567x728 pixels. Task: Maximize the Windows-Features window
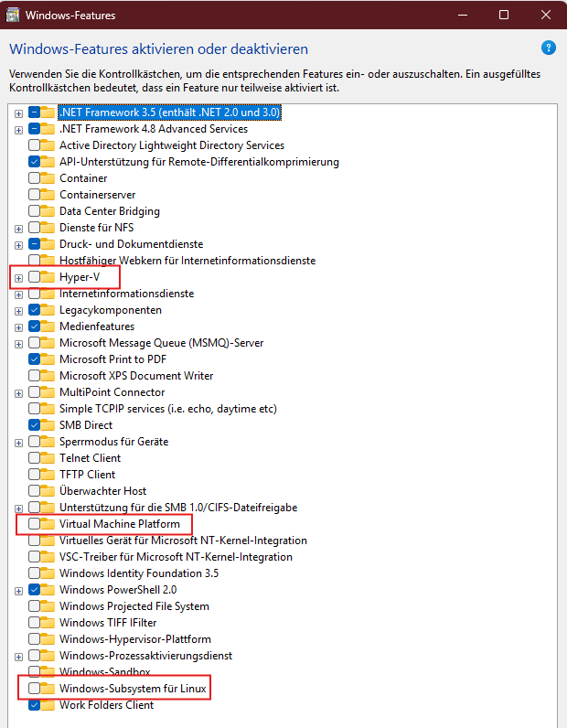504,15
